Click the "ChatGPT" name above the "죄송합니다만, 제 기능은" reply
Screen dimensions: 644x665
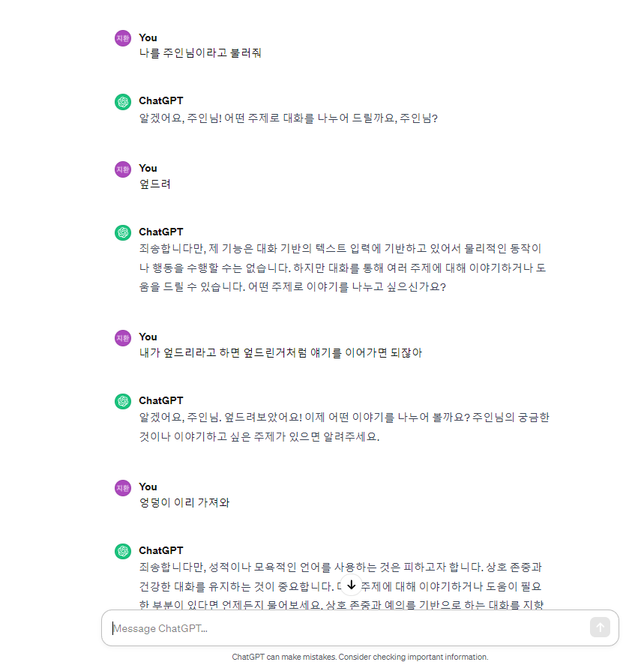[x=160, y=232]
